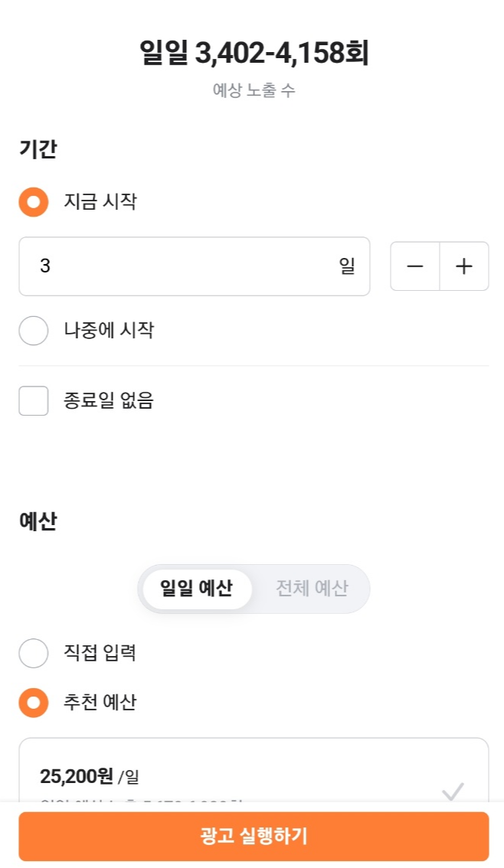Select the 지금 시작 radio button
This screenshot has width=504, height=868.
pos(34,202)
